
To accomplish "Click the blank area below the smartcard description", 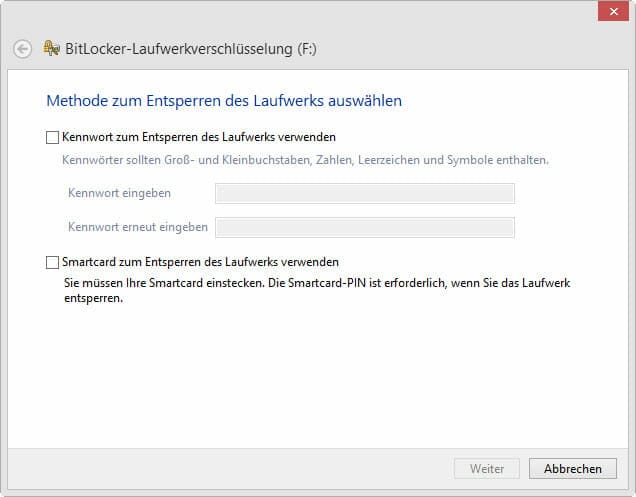I will 320,380.
